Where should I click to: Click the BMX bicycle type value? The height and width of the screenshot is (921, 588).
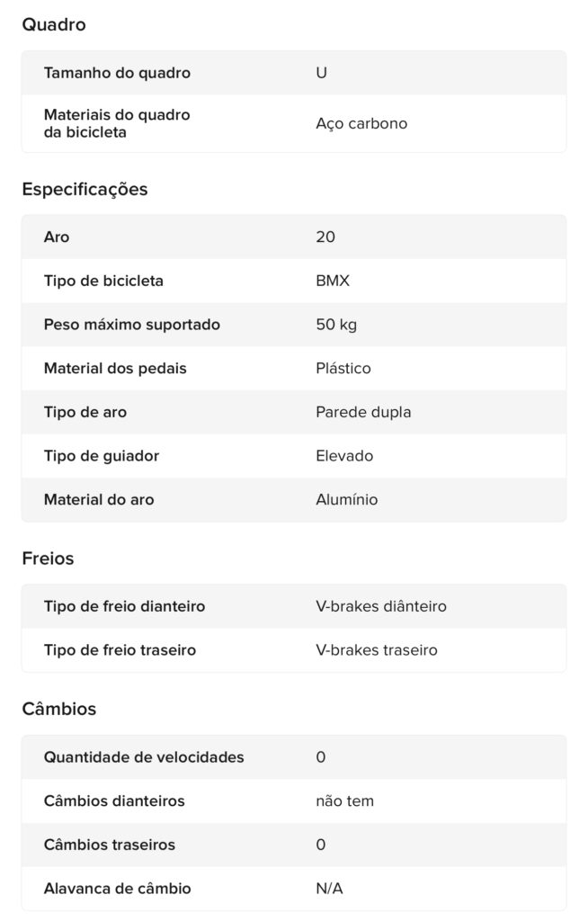point(333,282)
